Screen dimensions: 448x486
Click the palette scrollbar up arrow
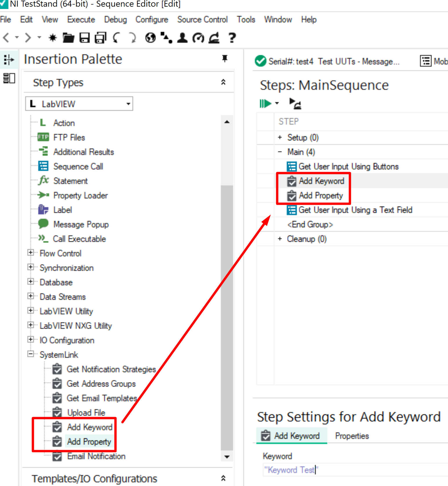pyautogui.click(x=227, y=122)
